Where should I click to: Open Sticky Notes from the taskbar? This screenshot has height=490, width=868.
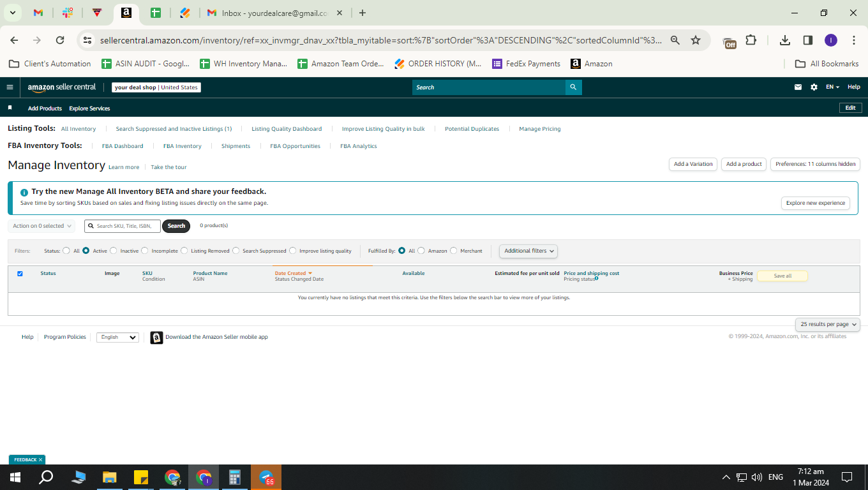point(141,477)
